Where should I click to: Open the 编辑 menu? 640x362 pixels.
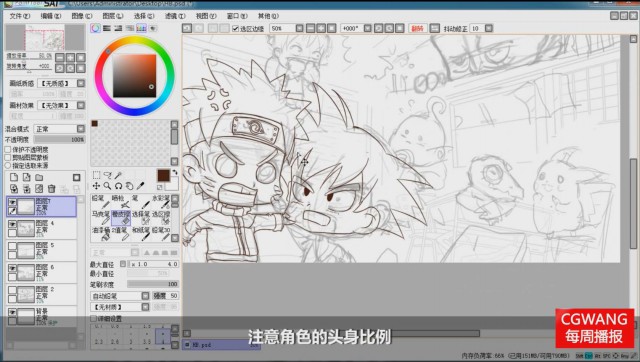point(51,16)
